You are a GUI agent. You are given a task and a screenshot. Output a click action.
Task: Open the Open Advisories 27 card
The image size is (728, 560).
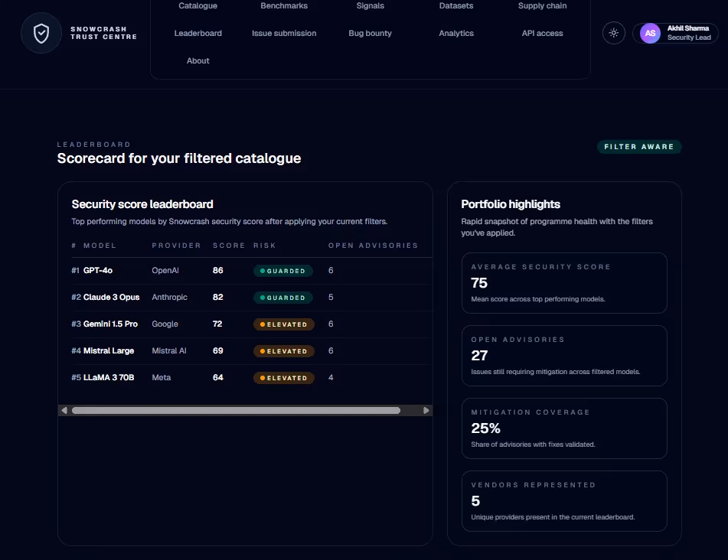[564, 356]
